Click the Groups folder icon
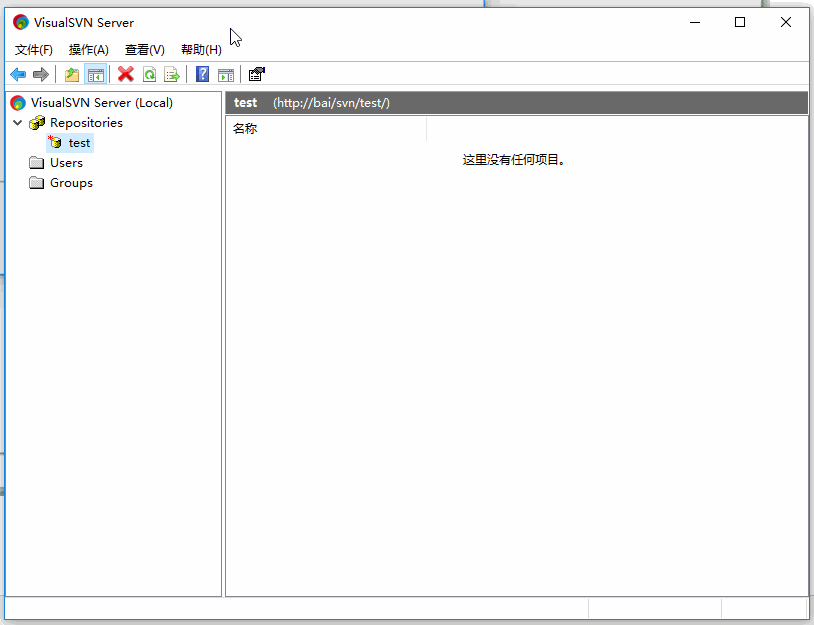Viewport: 814px width, 625px height. coord(36,183)
